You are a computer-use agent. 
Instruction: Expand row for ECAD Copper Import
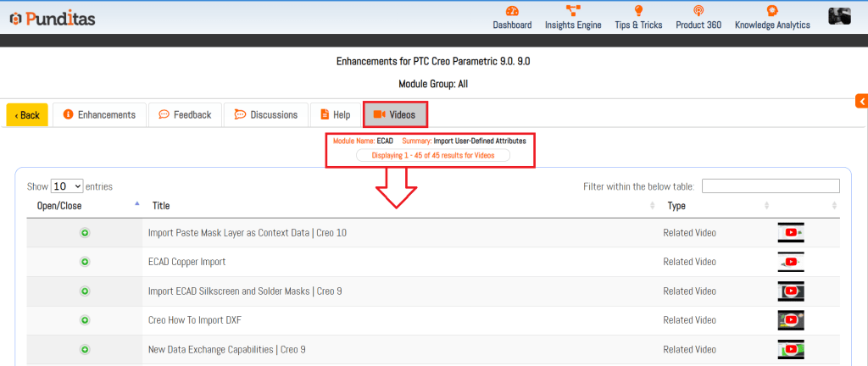[x=85, y=262]
